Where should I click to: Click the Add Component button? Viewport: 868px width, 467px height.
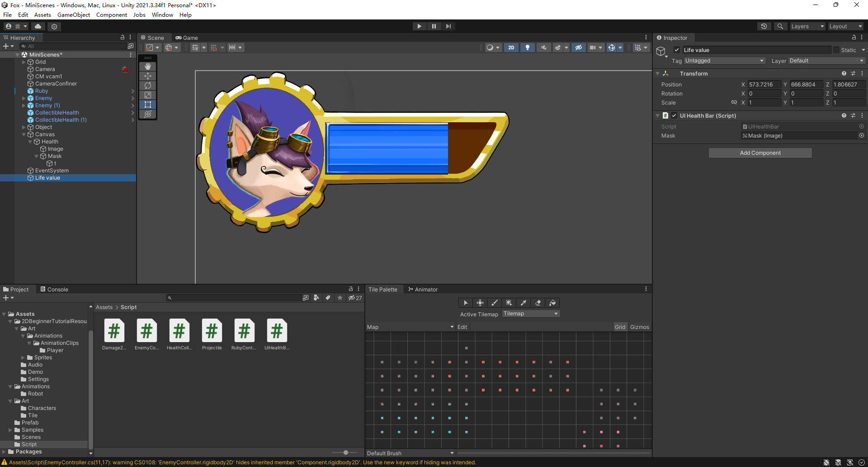pos(760,153)
